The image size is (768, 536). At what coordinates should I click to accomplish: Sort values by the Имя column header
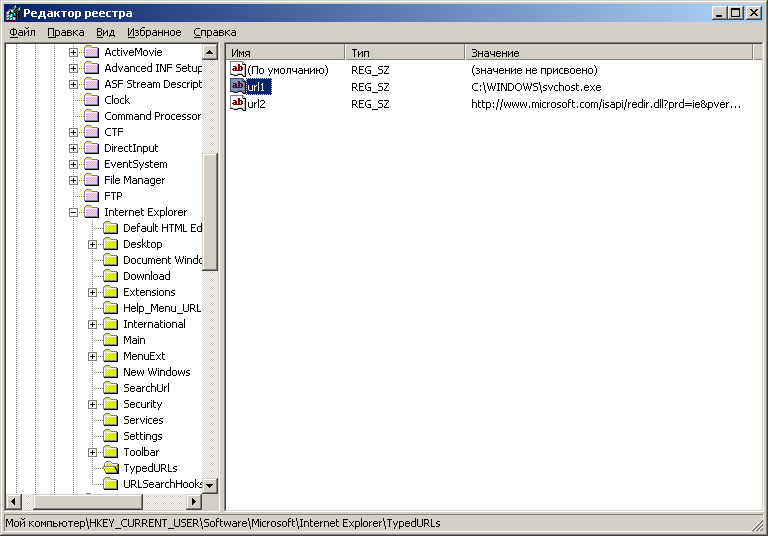286,52
